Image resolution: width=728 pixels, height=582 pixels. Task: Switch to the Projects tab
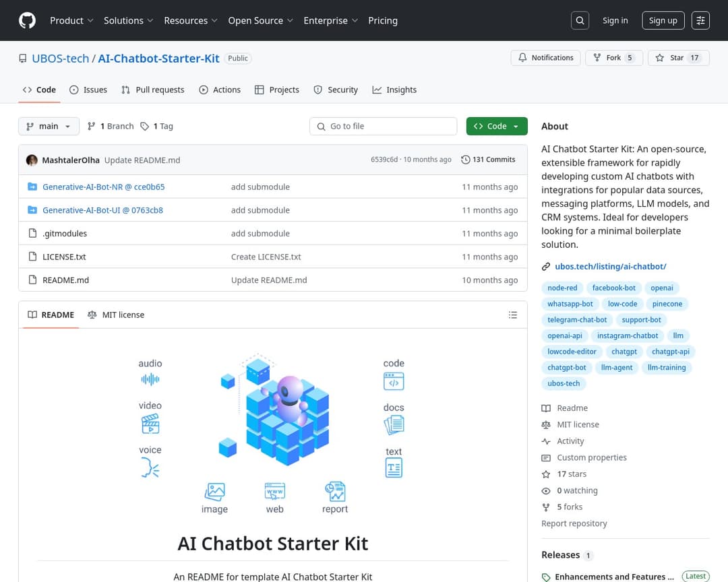click(277, 90)
